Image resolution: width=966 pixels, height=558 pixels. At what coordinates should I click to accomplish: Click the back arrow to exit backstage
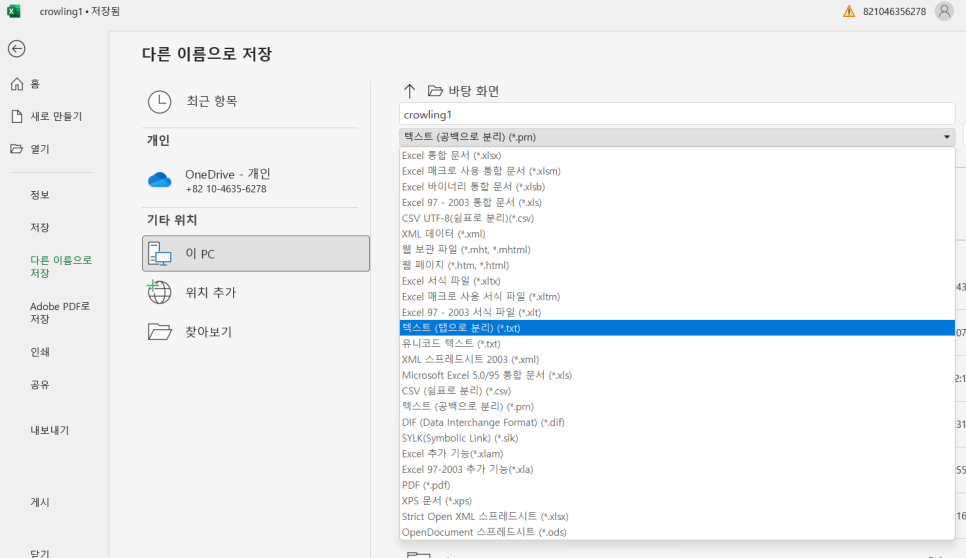pyautogui.click(x=17, y=49)
